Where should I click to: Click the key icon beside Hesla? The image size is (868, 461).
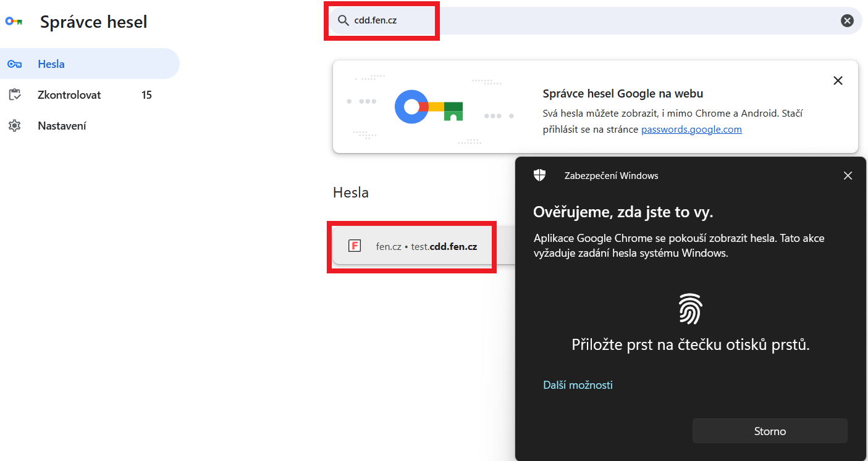coord(14,64)
